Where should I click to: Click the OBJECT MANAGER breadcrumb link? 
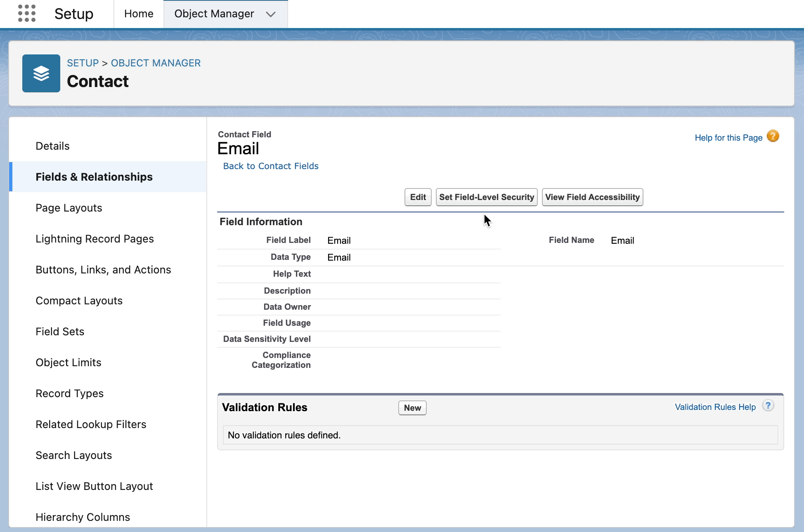pyautogui.click(x=156, y=63)
